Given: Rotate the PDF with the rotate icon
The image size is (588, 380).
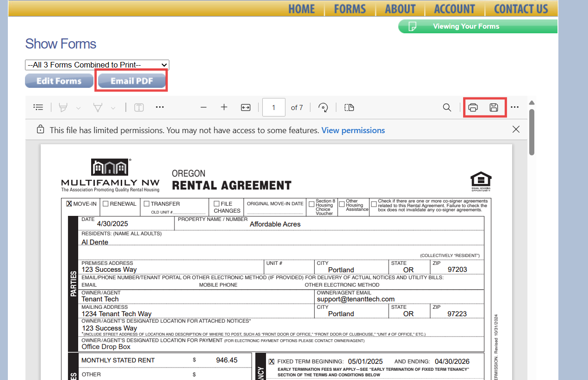Looking at the screenshot, I should pos(323,107).
